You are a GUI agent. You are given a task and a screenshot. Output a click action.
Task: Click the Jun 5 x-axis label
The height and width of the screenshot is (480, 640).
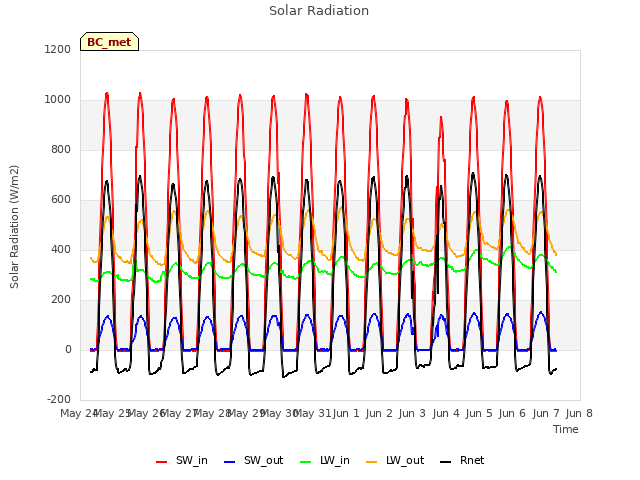(479, 413)
